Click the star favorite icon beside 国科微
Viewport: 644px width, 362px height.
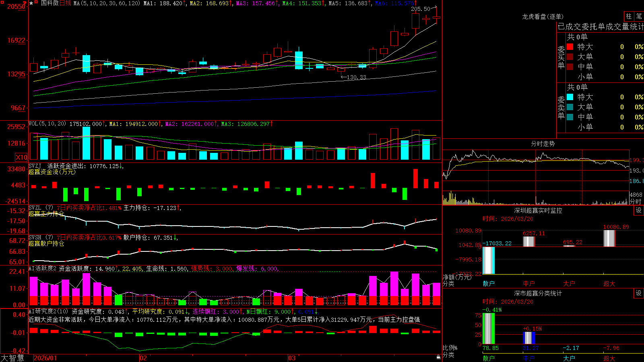click(31, 3)
